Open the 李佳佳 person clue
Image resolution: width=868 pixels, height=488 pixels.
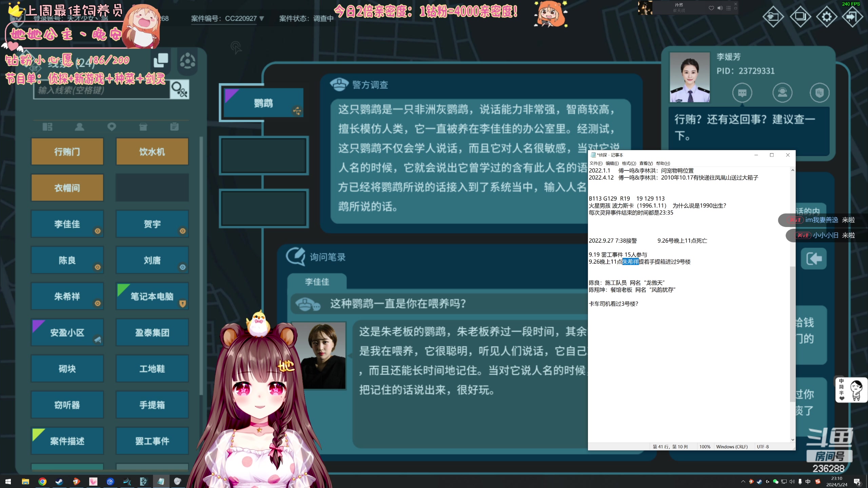tap(67, 224)
